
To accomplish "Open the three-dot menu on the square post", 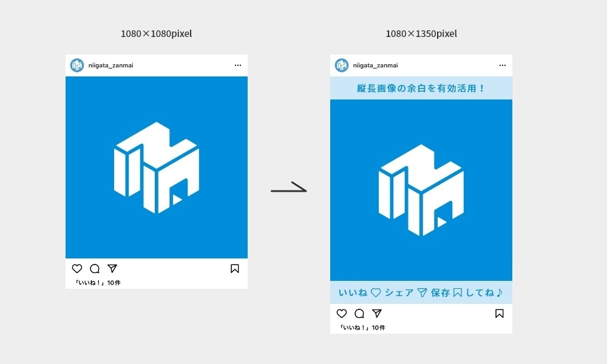I will click(x=238, y=66).
